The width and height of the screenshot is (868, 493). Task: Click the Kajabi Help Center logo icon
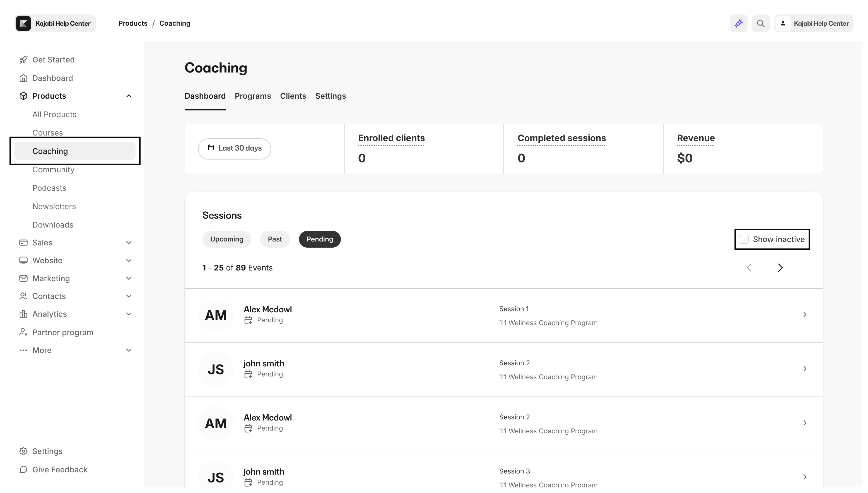(23, 23)
